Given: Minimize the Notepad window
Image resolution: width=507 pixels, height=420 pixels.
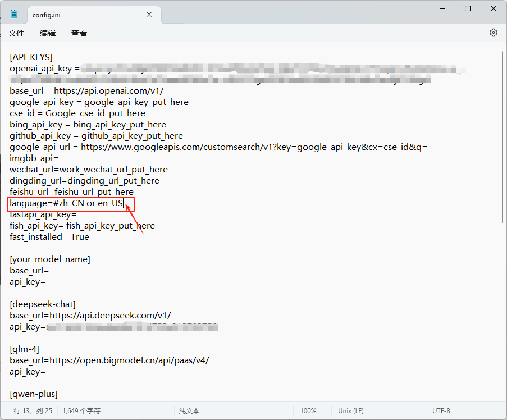Looking at the screenshot, I should (441, 8).
